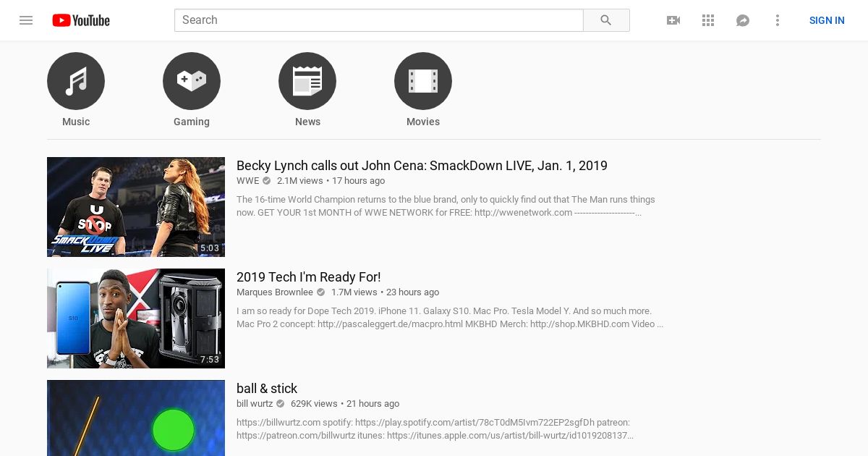The height and width of the screenshot is (456, 868).
Task: Click the 7:53 duration badge
Action: 210,360
